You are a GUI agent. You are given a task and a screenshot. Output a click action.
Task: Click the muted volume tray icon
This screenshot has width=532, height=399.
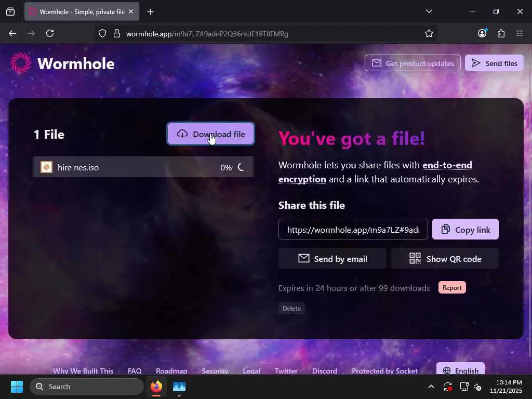tap(477, 387)
